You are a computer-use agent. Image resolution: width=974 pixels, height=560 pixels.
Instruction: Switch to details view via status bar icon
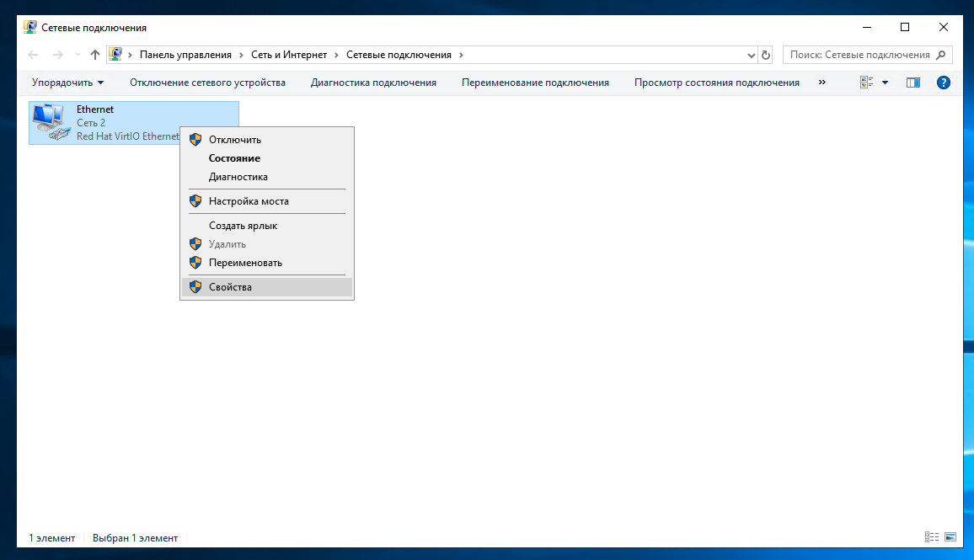tap(932, 536)
